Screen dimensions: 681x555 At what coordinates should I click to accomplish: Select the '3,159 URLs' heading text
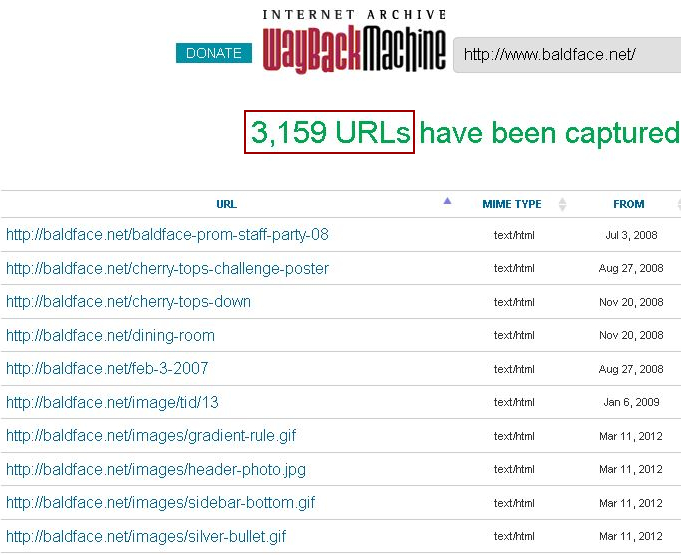tap(330, 132)
